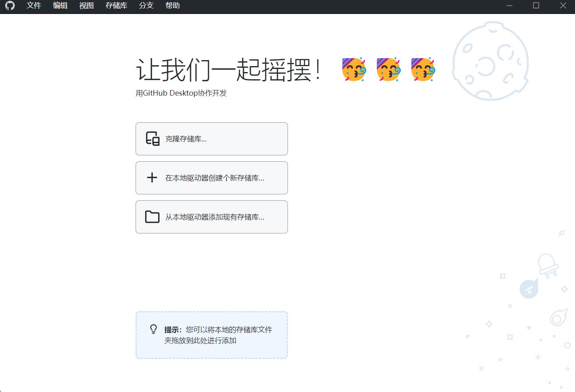
Task: Maximize the GitHub Desktop window
Action: click(536, 6)
